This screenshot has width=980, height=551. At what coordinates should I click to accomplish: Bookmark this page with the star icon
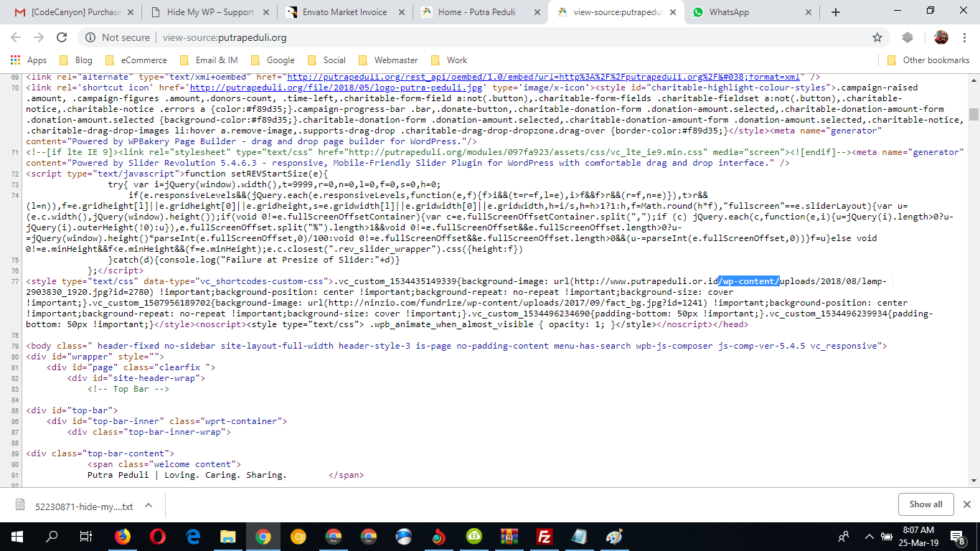877,37
